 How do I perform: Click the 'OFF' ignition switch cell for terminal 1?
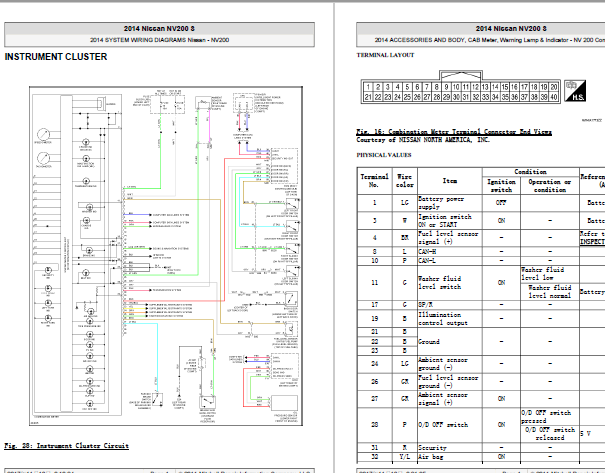pyautogui.click(x=501, y=203)
